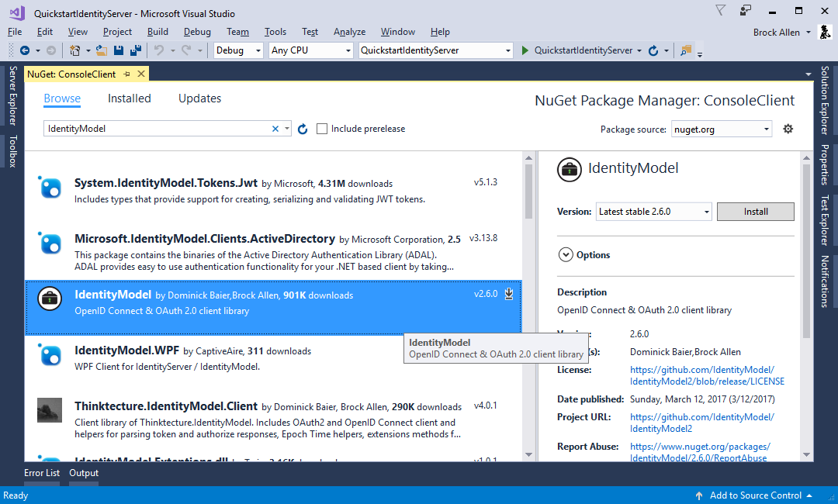
Task: Open the Analyze menu
Action: (349, 32)
